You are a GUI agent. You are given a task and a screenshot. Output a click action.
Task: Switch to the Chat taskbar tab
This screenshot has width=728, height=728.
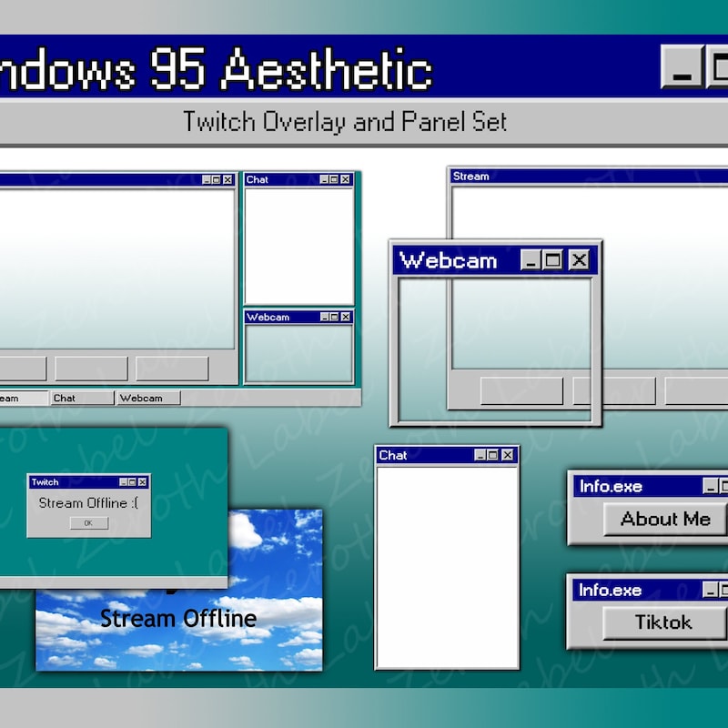click(x=82, y=398)
